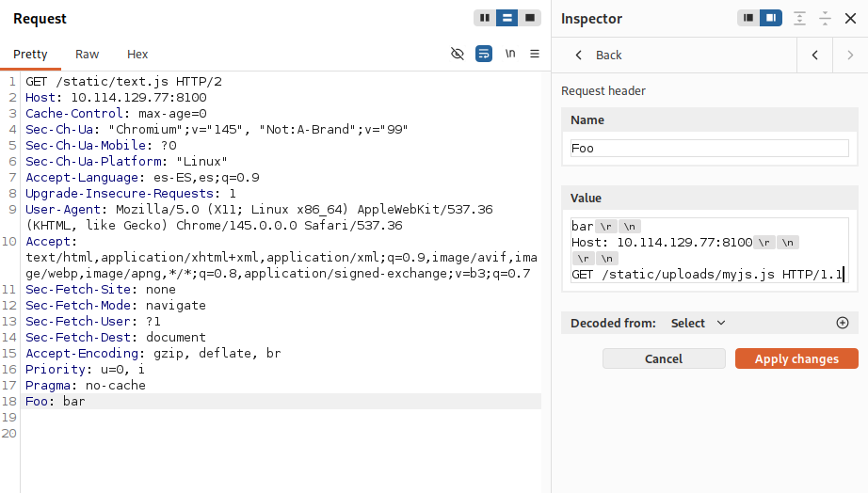Viewport: 868px width, 493px height.
Task: Go Back in Inspector
Action: point(599,55)
